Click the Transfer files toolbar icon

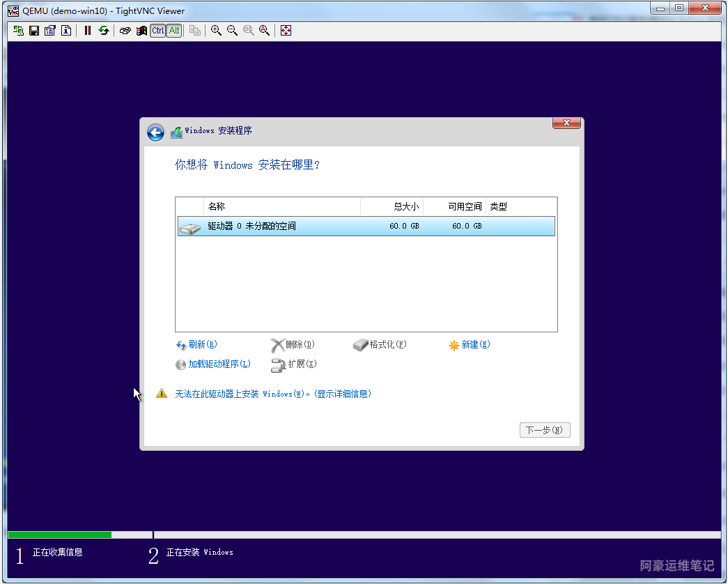click(195, 31)
